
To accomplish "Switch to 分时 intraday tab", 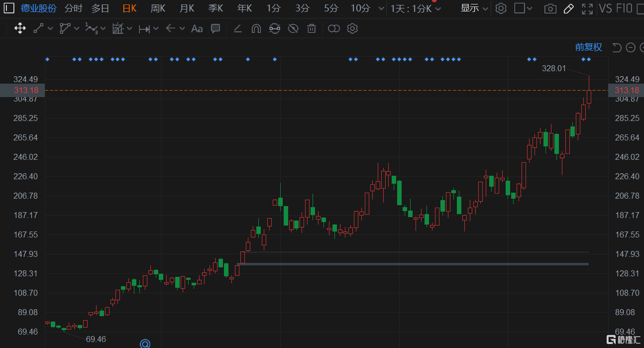I will point(74,8).
